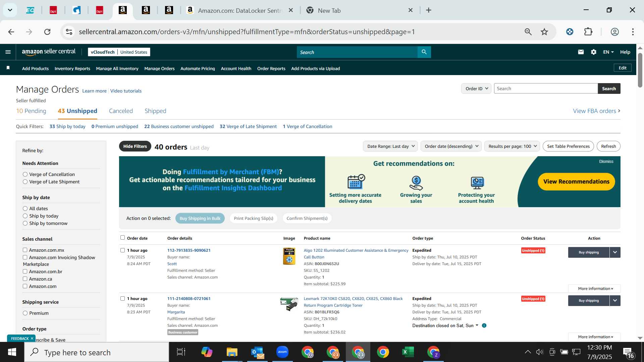This screenshot has height=362, width=644.
Task: Click the Refresh button
Action: tap(608, 146)
